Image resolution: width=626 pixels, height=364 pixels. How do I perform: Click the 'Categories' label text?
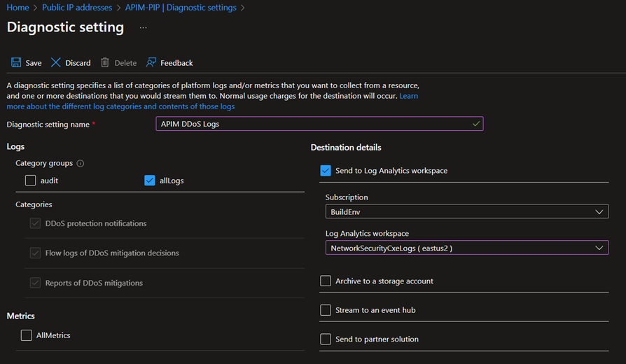[x=34, y=204]
